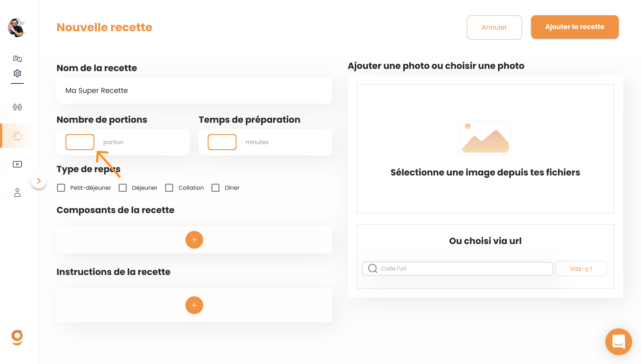The width and height of the screenshot is (641, 364).
Task: Open the user profile sidebar icon
Action: pos(17,193)
